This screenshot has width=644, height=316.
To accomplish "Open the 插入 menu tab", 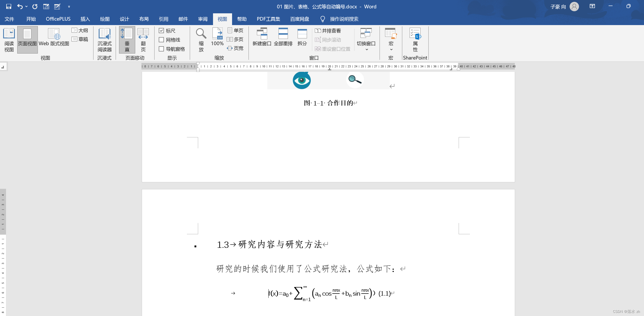I will click(x=85, y=19).
